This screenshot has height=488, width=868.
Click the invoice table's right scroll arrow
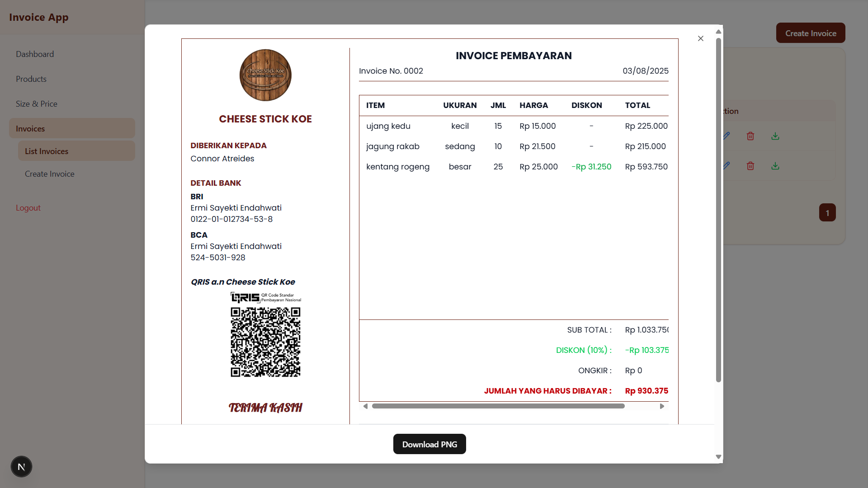point(662,406)
